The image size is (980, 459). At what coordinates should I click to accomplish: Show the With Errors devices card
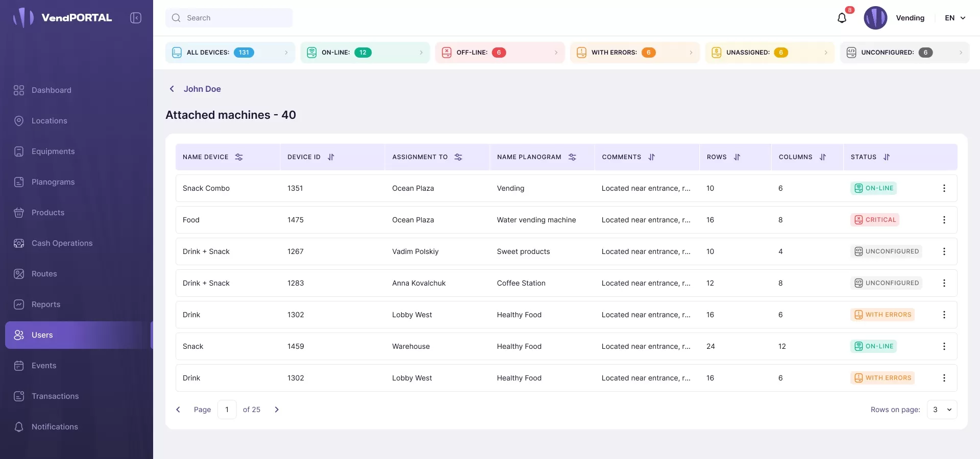(x=634, y=53)
